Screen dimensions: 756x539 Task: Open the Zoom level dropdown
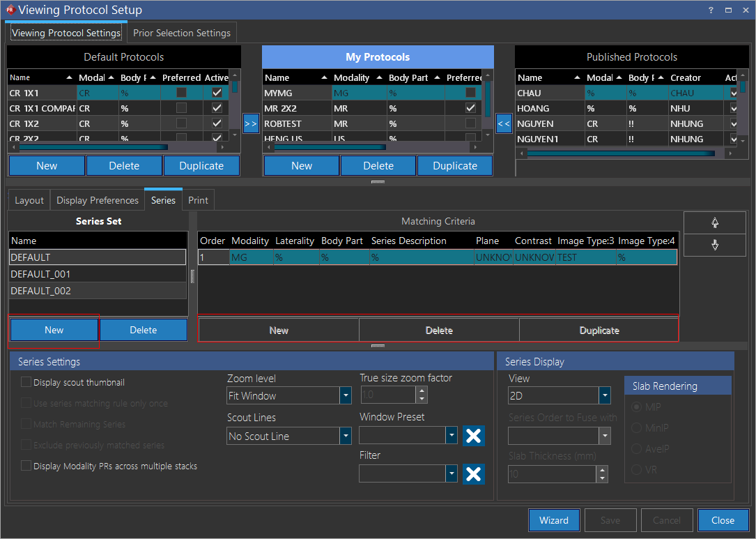346,396
